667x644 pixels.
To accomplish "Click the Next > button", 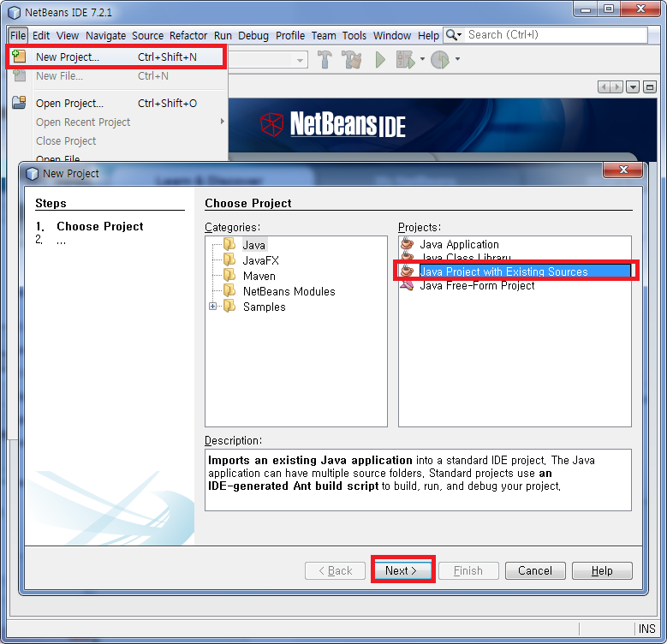I will coord(402,570).
